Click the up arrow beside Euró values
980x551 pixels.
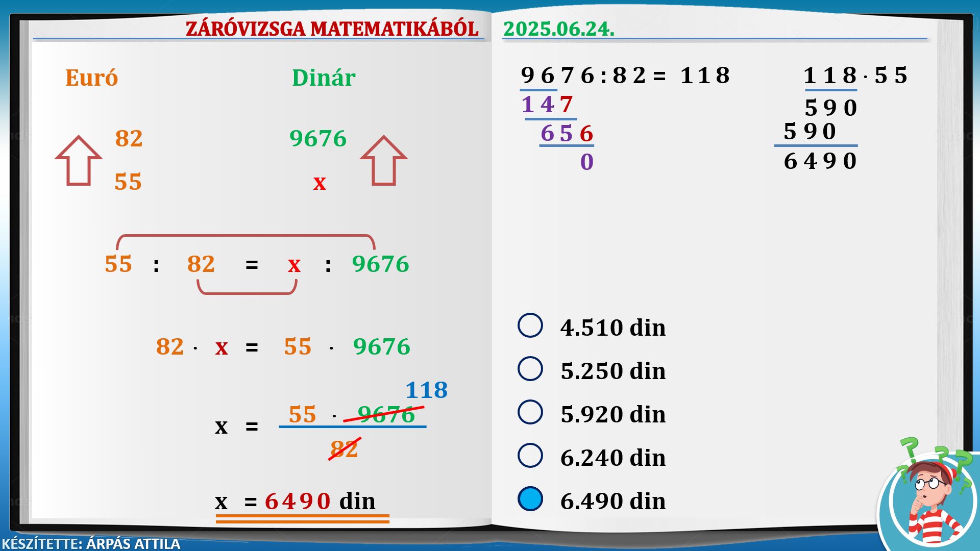[x=79, y=160]
